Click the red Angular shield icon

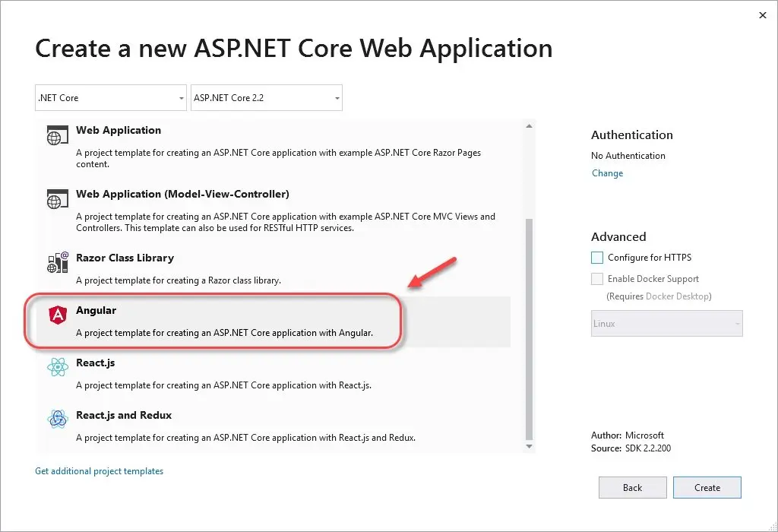click(x=58, y=315)
